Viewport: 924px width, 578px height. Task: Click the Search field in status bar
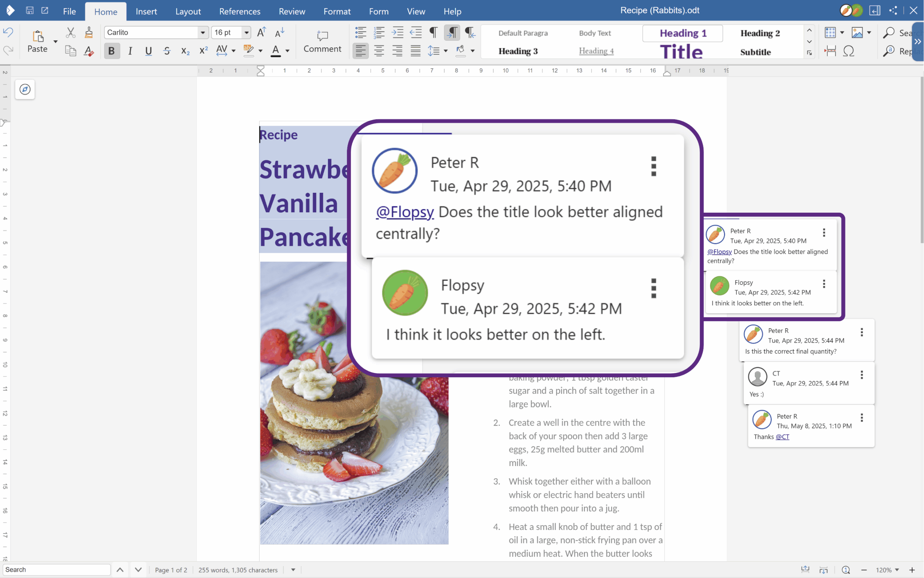(x=57, y=570)
